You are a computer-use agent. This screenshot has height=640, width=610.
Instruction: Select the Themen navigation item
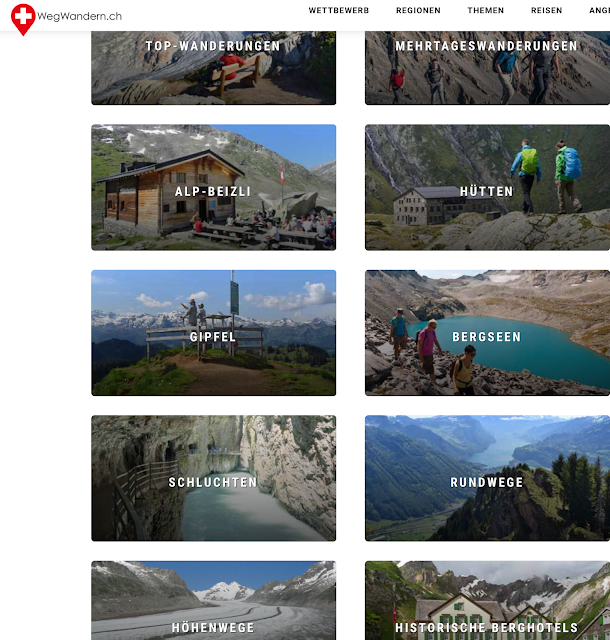pos(485,10)
